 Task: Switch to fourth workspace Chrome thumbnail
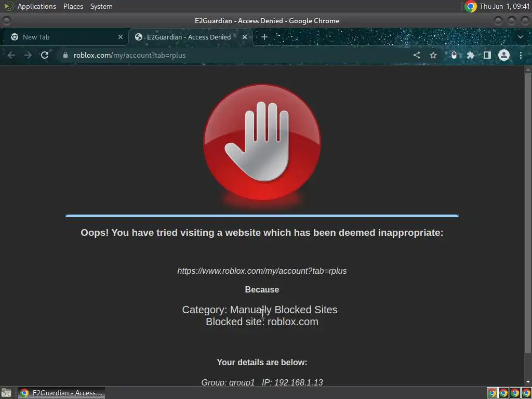(x=526, y=393)
